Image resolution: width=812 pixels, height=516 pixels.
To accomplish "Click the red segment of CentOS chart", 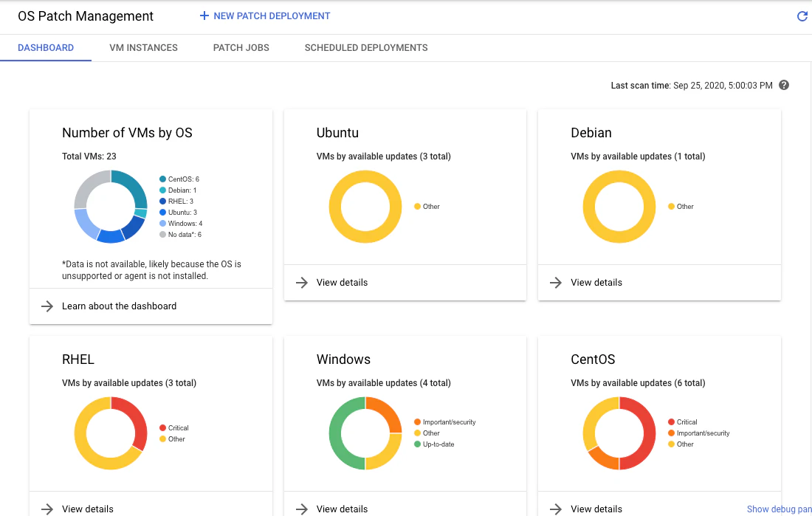I will [648, 433].
